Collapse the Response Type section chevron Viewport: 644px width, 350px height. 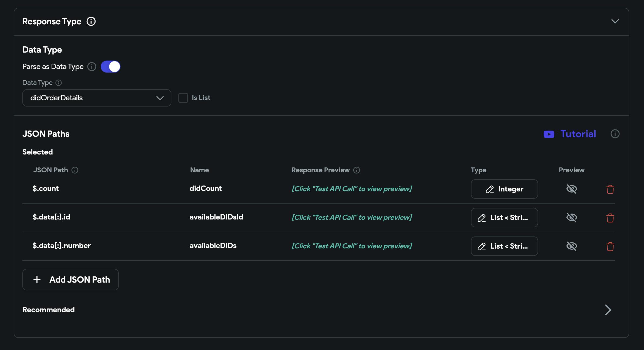(x=615, y=21)
